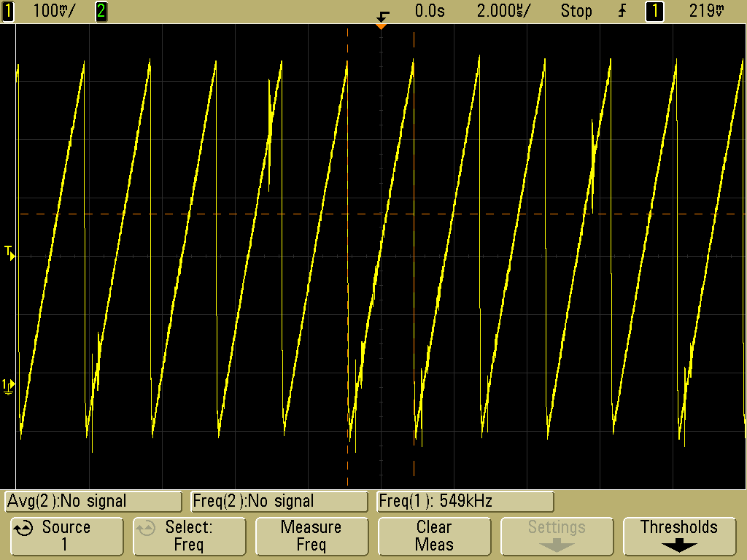Click the rising edge trigger slope icon
The width and height of the screenshot is (747, 560).
[x=622, y=11]
